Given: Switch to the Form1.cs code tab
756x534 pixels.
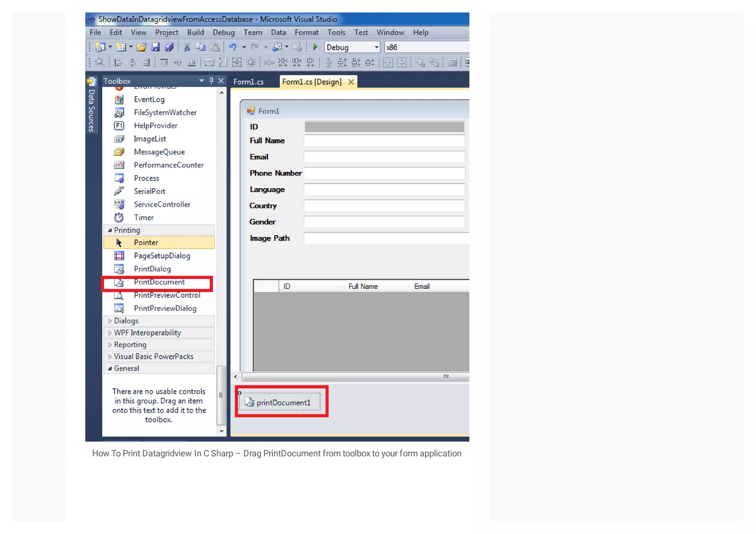Looking at the screenshot, I should [x=249, y=82].
